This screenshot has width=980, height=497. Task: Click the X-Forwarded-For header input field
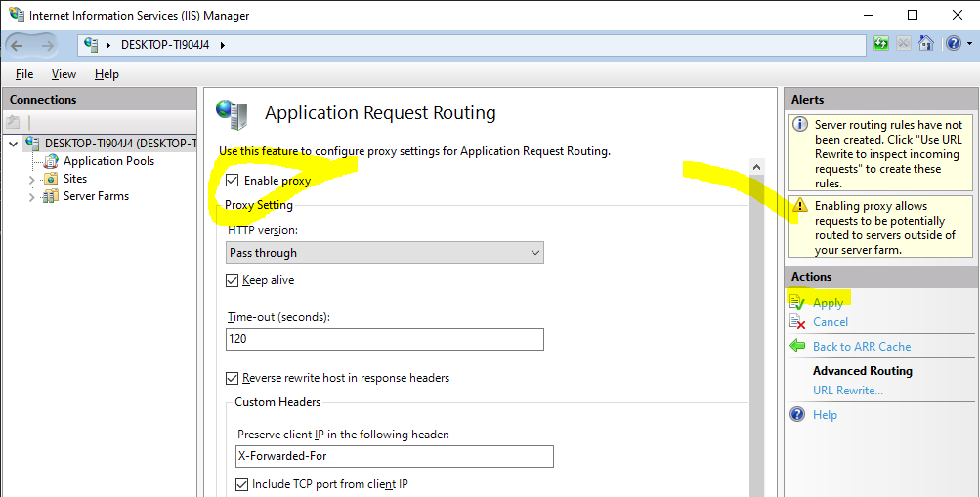(x=395, y=456)
